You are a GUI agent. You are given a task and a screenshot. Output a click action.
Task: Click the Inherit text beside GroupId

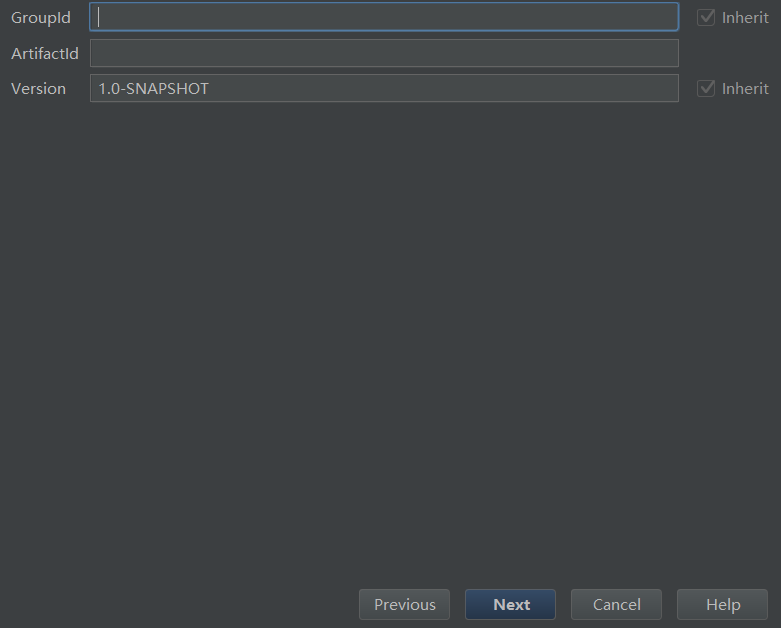745,17
